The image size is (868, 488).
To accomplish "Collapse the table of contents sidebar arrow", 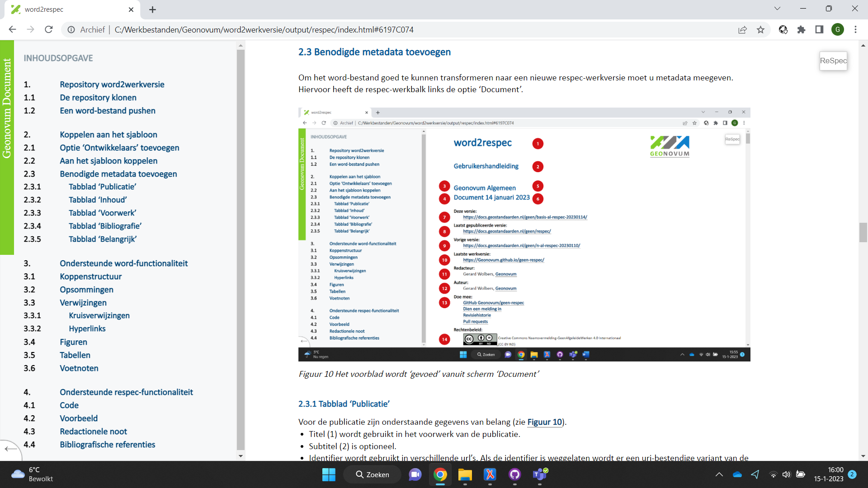I will 10,449.
